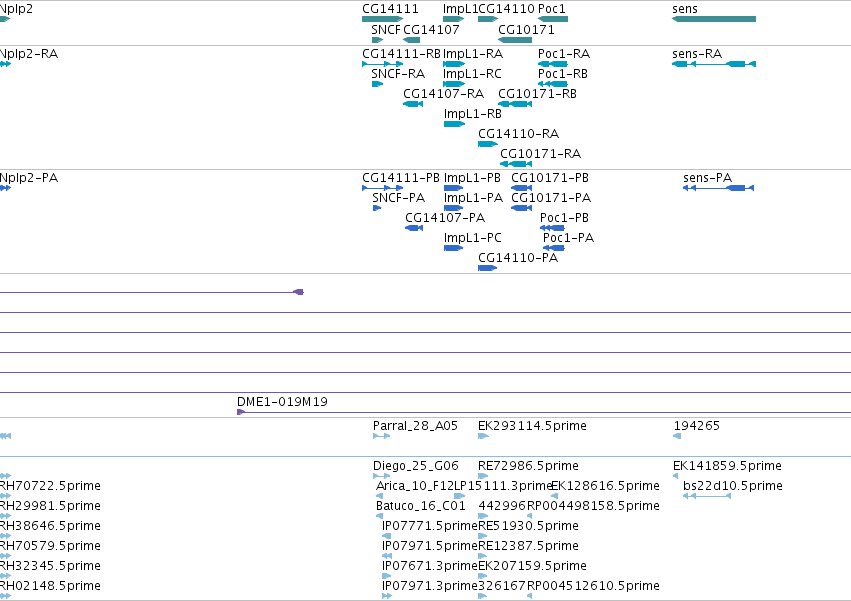Click transcript CG14111-RB glyph
The height and width of the screenshot is (601, 851).
(x=383, y=64)
